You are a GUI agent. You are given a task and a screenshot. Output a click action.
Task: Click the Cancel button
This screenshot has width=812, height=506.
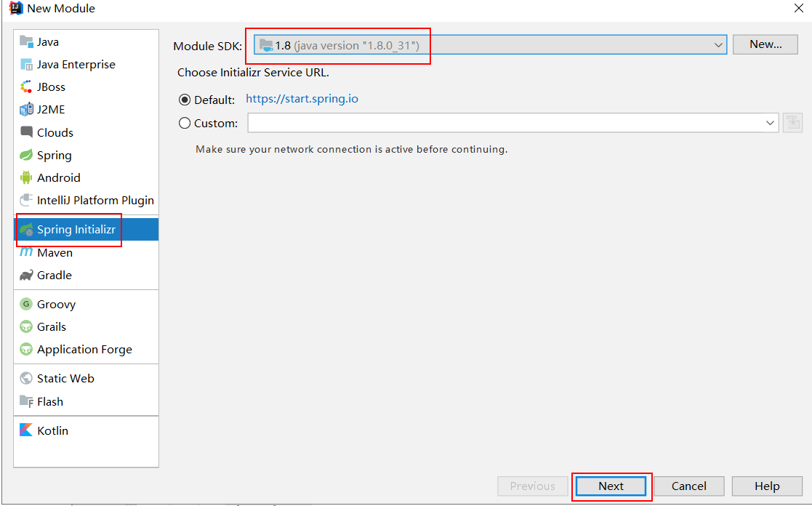[688, 486]
